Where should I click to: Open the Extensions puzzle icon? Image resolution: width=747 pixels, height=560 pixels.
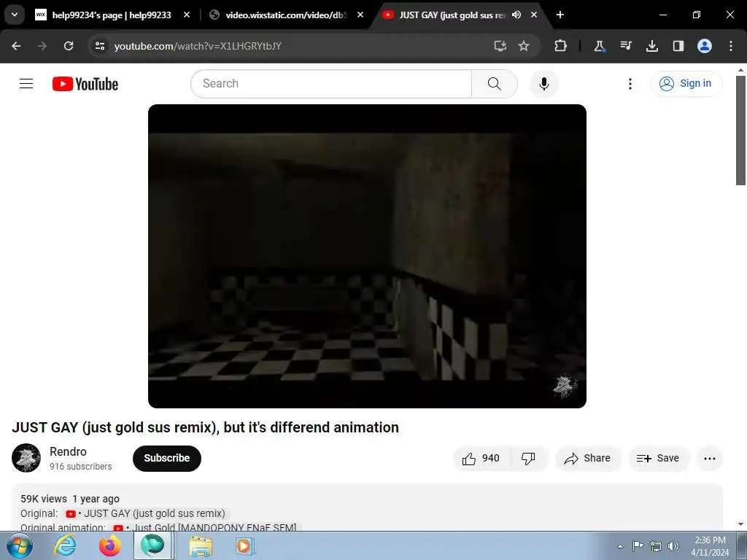tap(561, 46)
